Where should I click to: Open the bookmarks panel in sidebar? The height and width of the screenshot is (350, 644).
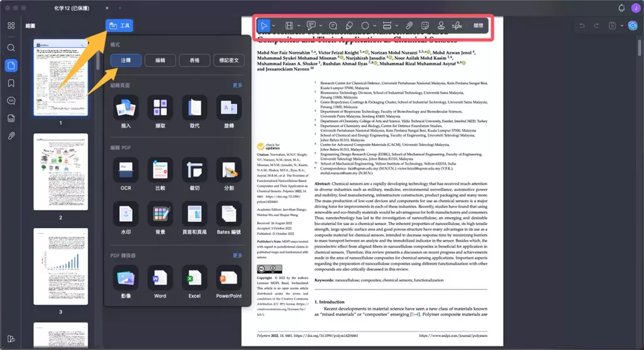point(11,84)
